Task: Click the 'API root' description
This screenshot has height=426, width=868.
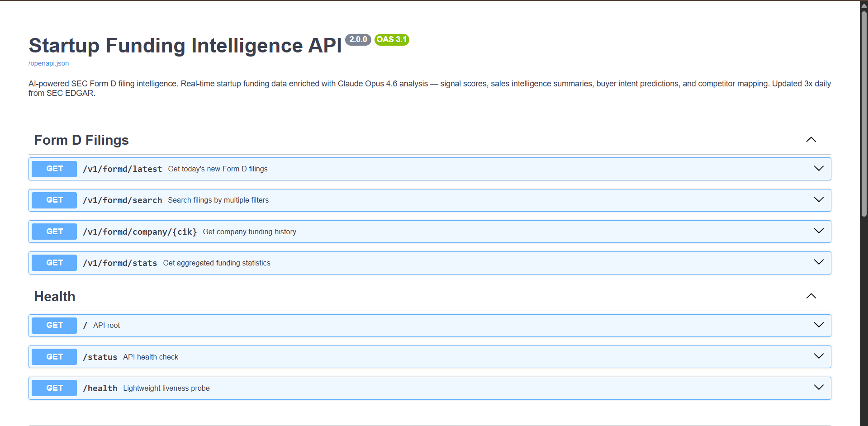Action: coord(106,325)
